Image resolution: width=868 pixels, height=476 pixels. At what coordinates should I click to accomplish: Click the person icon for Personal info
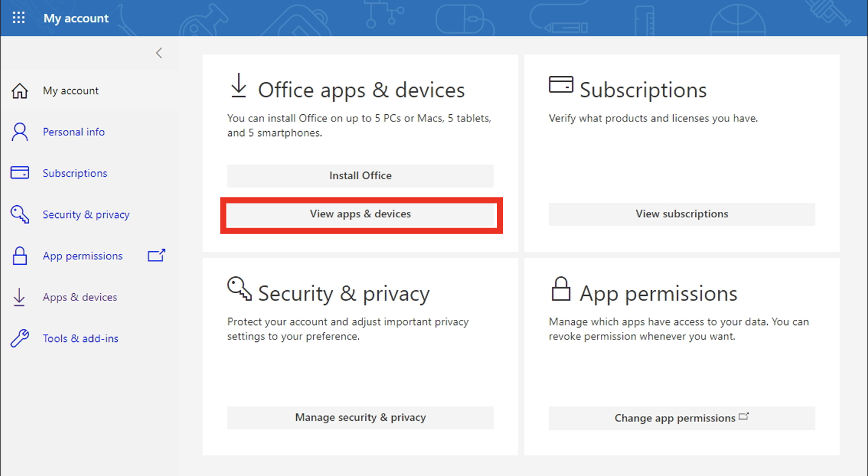click(20, 132)
